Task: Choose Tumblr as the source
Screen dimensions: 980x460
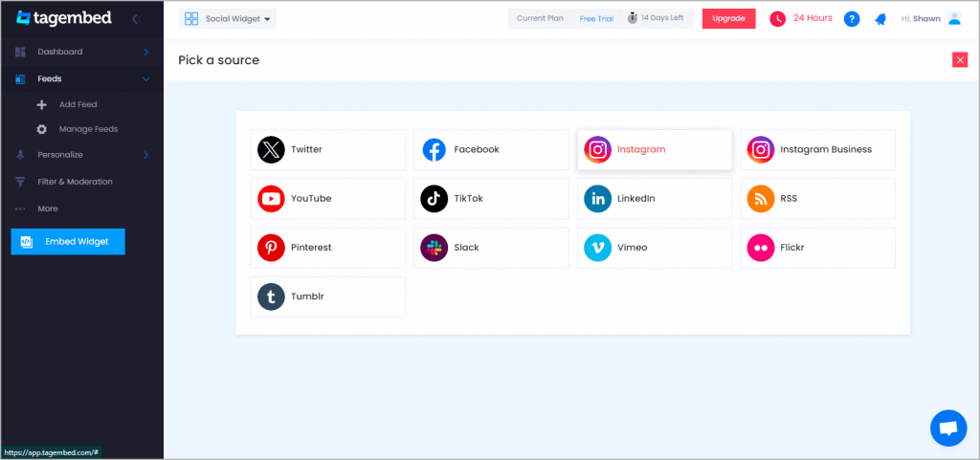Action: coord(328,296)
